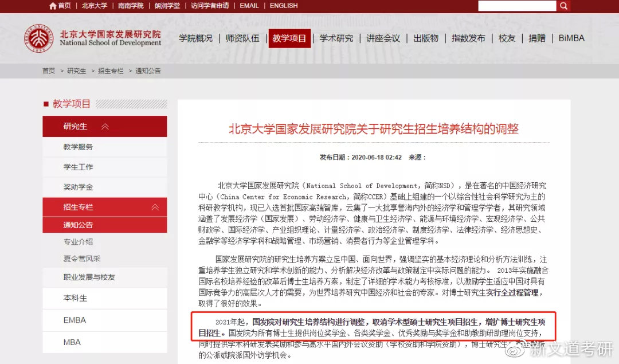Viewport: 619px width, 364px height.
Task: Click the Peking University logo emblem
Action: coord(39,38)
